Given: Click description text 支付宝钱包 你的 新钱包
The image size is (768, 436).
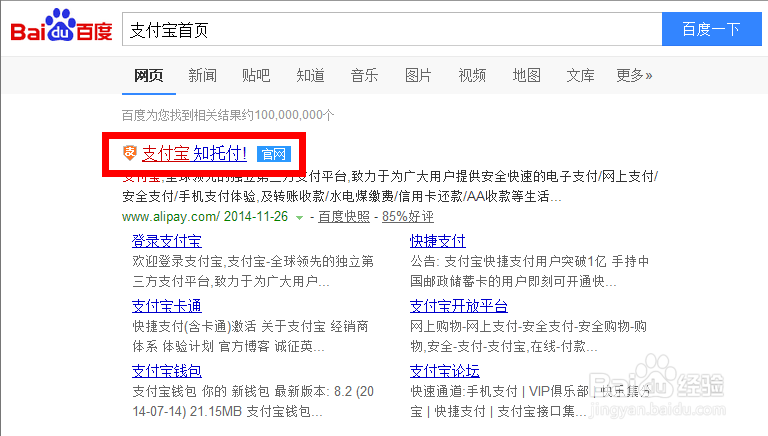Looking at the screenshot, I should [x=201, y=392].
